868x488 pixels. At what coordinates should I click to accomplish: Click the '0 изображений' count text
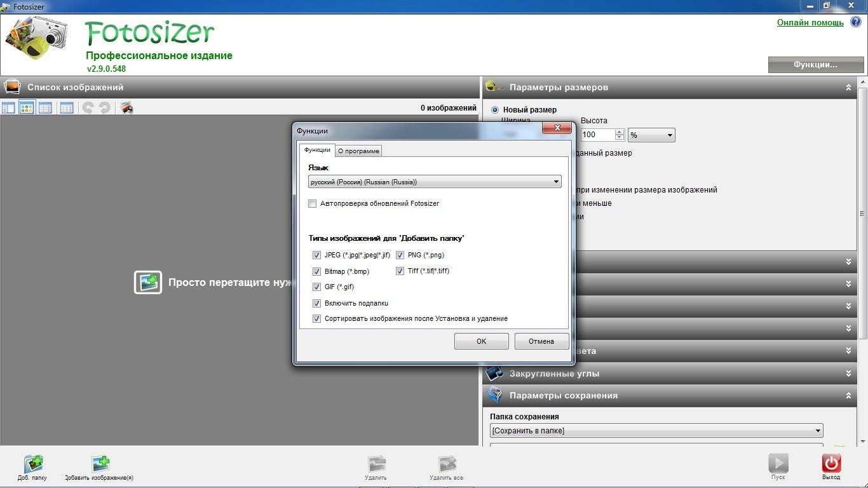coord(449,108)
